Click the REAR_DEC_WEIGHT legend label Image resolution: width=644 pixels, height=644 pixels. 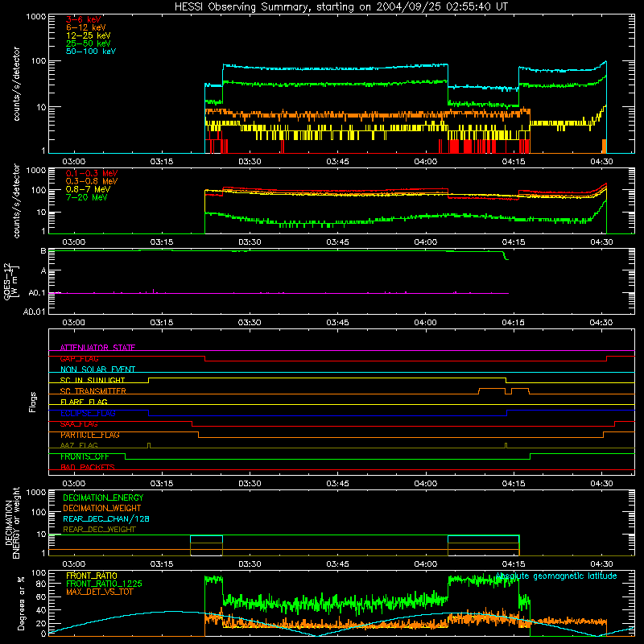(x=99, y=530)
